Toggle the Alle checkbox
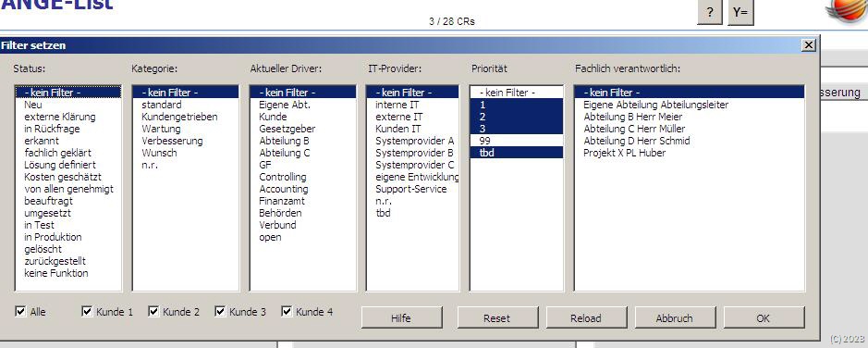The image size is (868, 348). (x=20, y=311)
